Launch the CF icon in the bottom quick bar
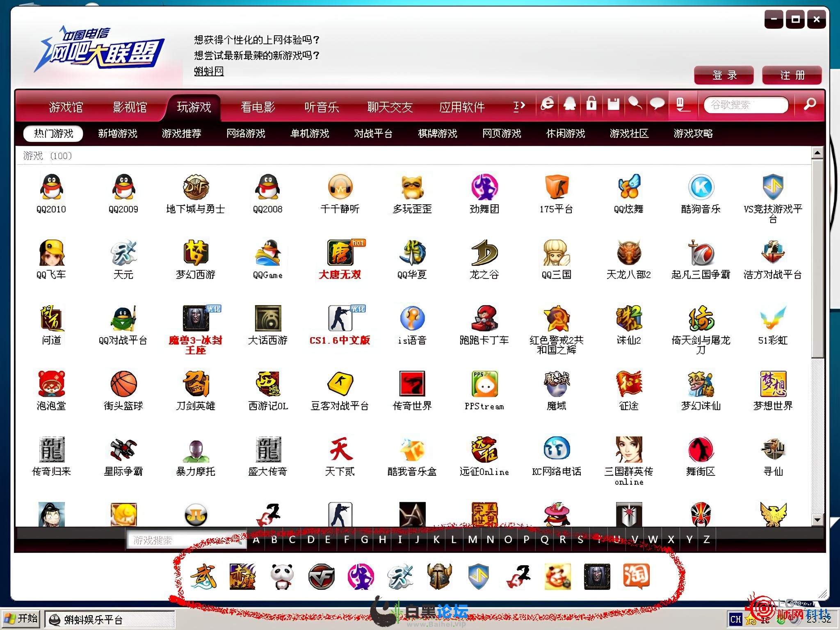Viewport: 840px width, 630px height. coord(321,576)
